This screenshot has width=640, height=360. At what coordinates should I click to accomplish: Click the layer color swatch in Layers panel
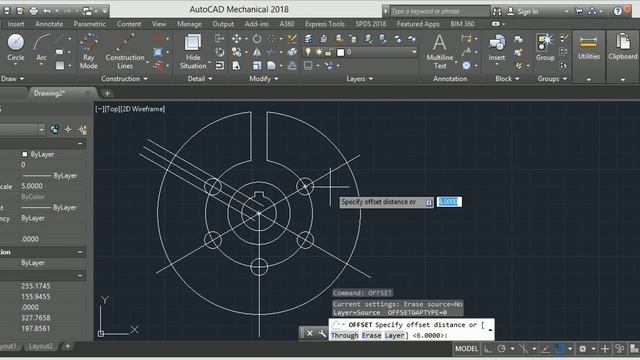(340, 52)
